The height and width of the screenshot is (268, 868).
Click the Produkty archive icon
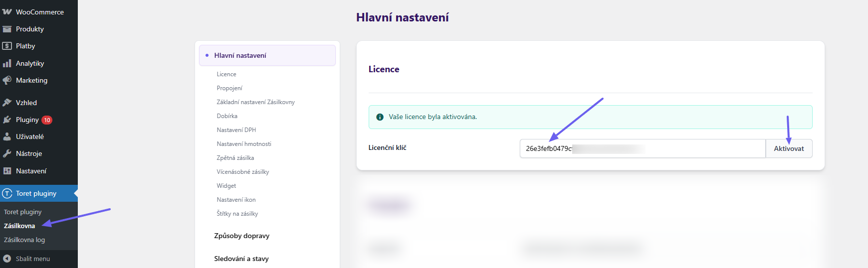[7, 29]
